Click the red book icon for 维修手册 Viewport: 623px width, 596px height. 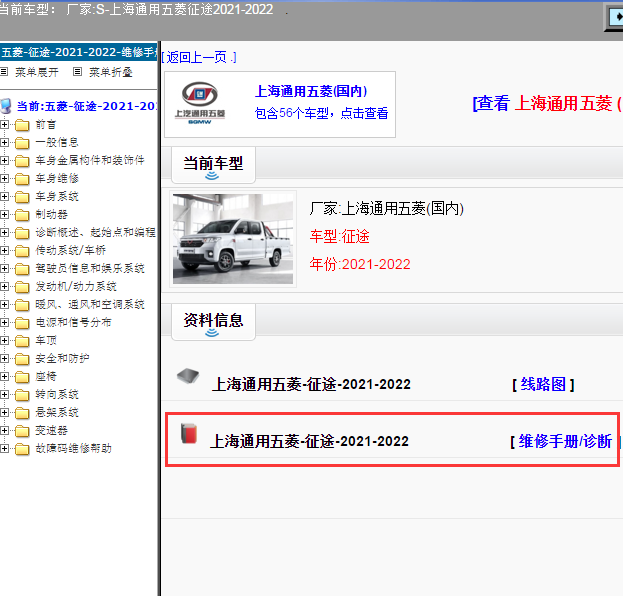[x=189, y=433]
